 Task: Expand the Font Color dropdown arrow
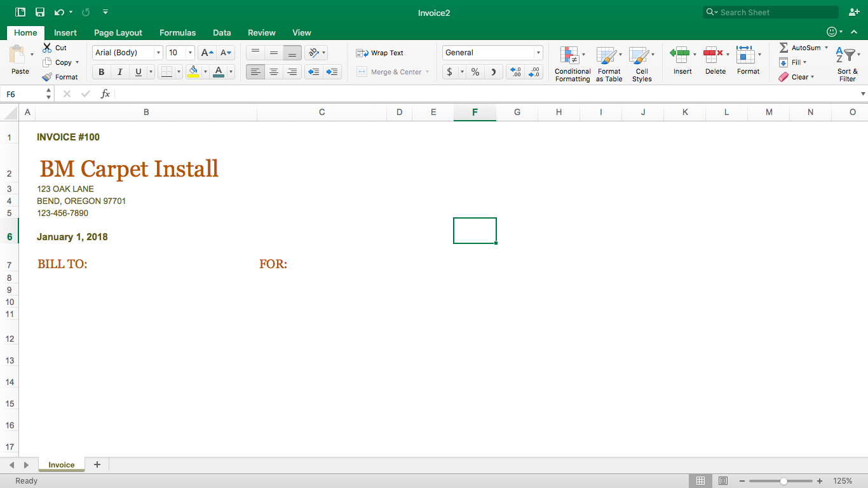pyautogui.click(x=231, y=72)
